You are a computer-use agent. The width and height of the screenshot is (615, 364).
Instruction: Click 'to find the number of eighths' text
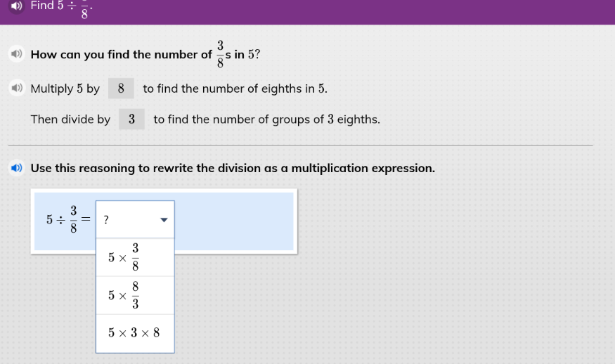[x=235, y=89]
